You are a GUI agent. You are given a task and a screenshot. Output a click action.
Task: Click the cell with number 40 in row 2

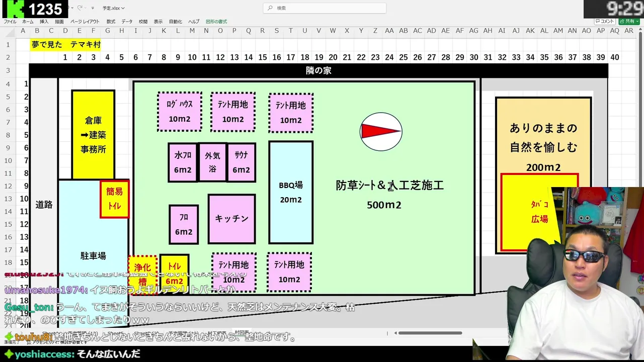pos(614,57)
